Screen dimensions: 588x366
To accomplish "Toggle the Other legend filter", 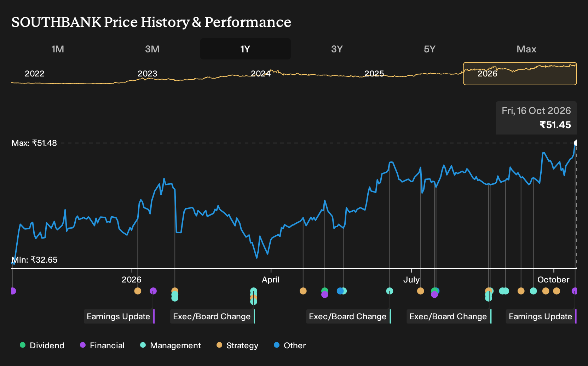I will (x=290, y=345).
